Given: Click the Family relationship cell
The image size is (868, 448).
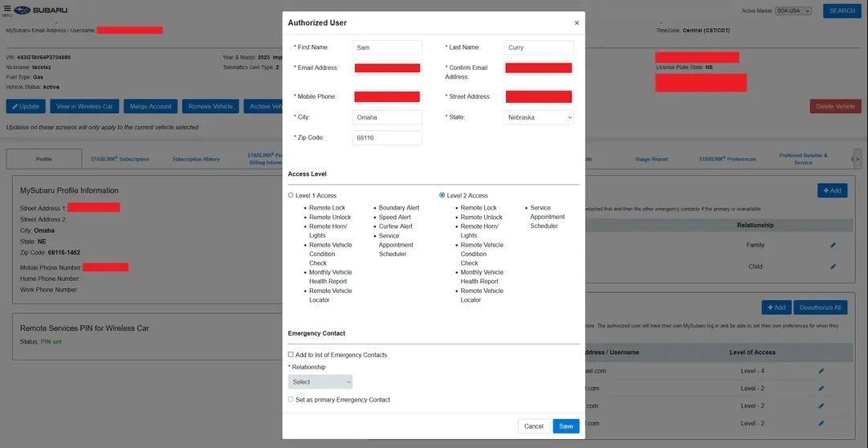Looking at the screenshot, I should click(x=755, y=245).
